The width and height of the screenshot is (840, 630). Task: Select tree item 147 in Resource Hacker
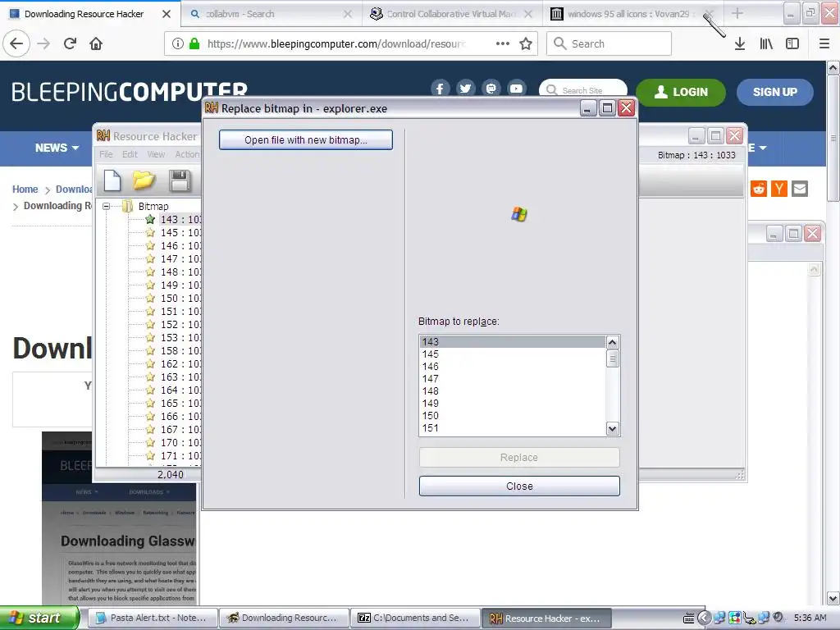[180, 258]
